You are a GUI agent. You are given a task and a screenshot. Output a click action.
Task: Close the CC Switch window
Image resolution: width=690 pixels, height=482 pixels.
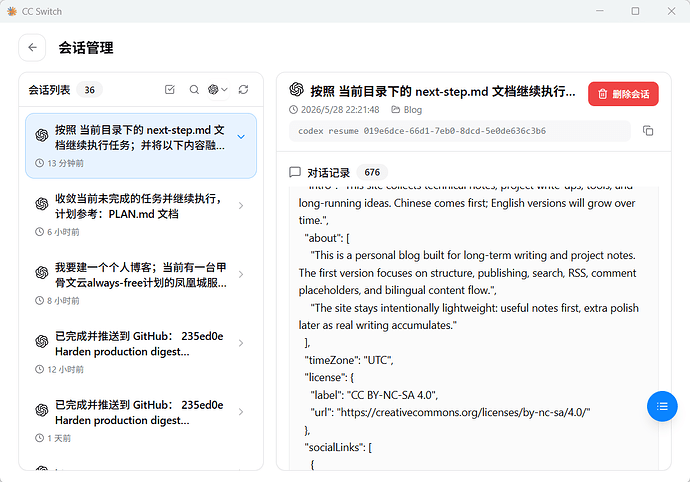(671, 11)
